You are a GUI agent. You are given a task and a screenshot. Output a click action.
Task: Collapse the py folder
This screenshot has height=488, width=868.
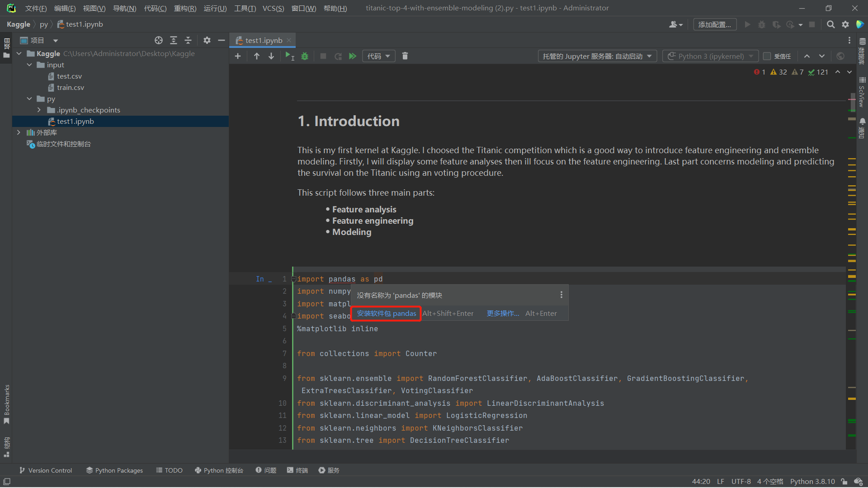click(x=29, y=99)
